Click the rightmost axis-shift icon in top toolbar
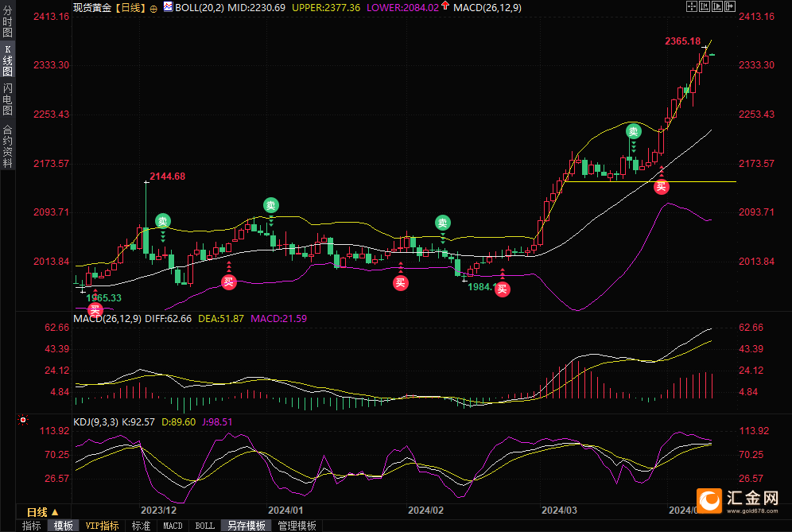792x532 pixels. [x=732, y=6]
